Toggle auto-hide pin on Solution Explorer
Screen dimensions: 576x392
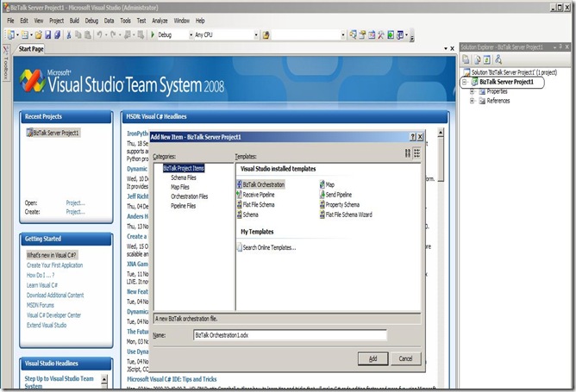[x=561, y=47]
